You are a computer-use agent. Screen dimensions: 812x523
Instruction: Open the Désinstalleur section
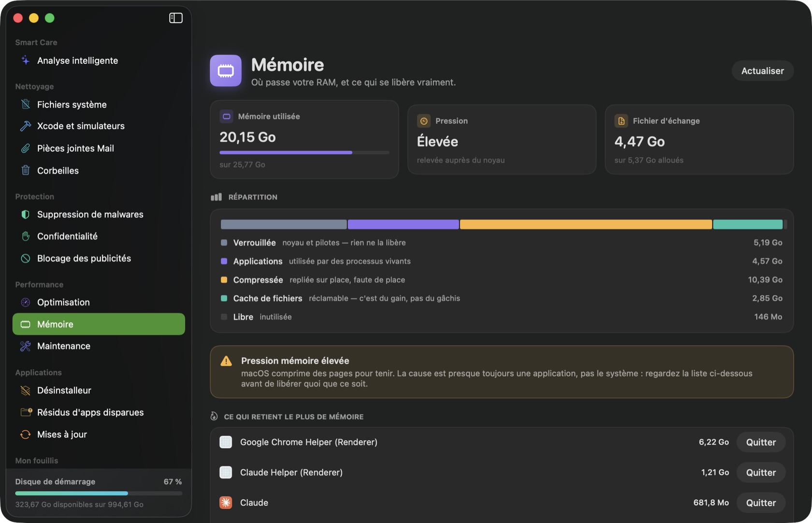99,390
